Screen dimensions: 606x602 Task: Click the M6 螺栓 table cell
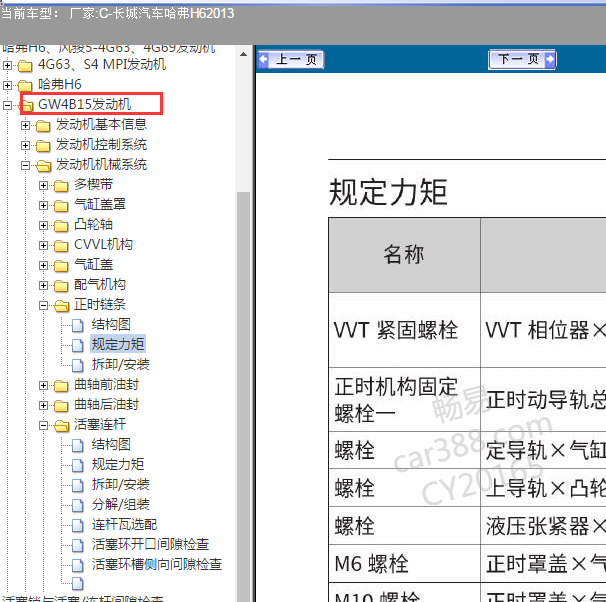[x=404, y=564]
